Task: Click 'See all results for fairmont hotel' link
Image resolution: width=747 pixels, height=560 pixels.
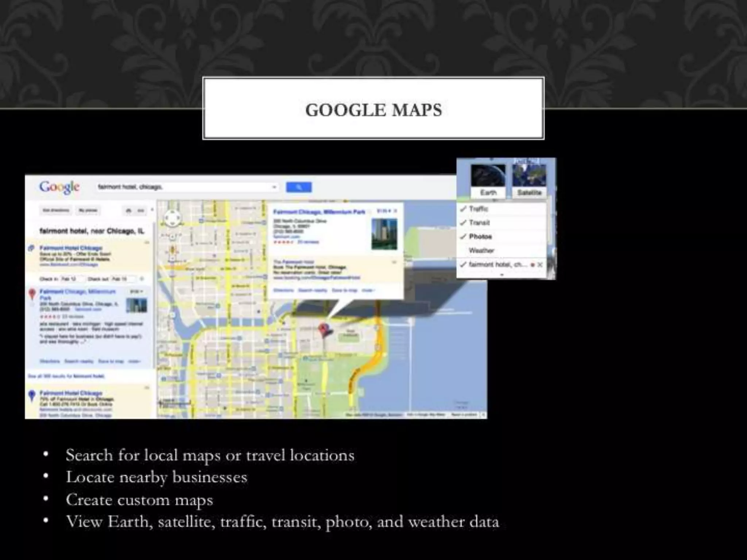Action: (x=66, y=376)
